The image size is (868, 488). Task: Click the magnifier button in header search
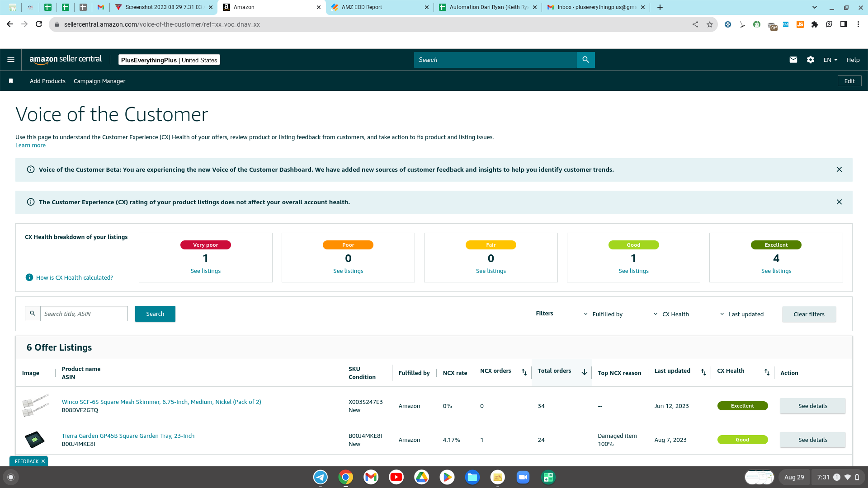[585, 60]
